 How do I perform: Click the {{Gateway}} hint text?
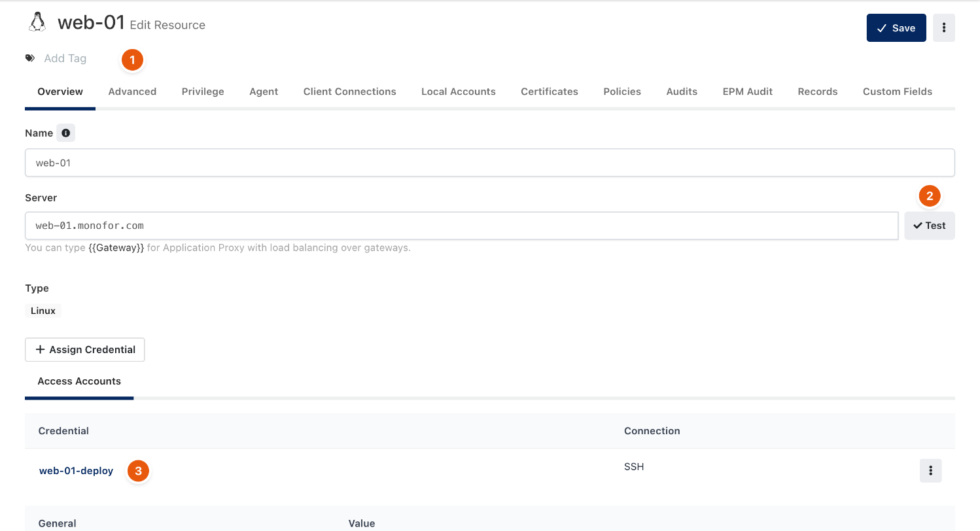pyautogui.click(x=116, y=248)
